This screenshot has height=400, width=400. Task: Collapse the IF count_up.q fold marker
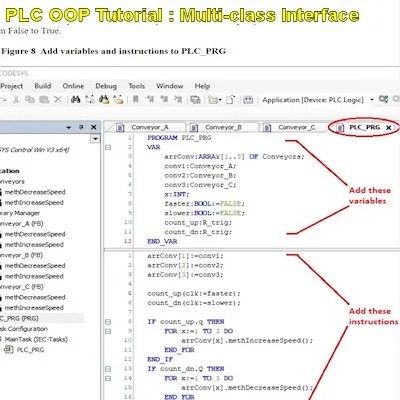[108, 322]
